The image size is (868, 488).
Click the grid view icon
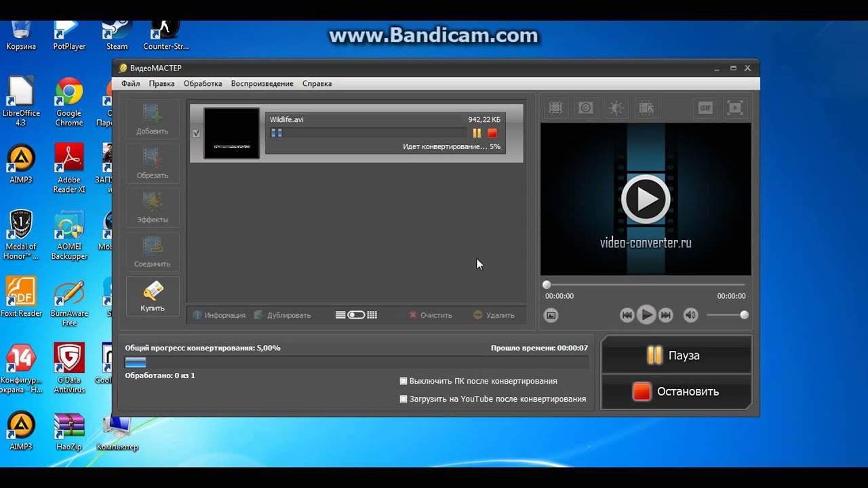372,315
